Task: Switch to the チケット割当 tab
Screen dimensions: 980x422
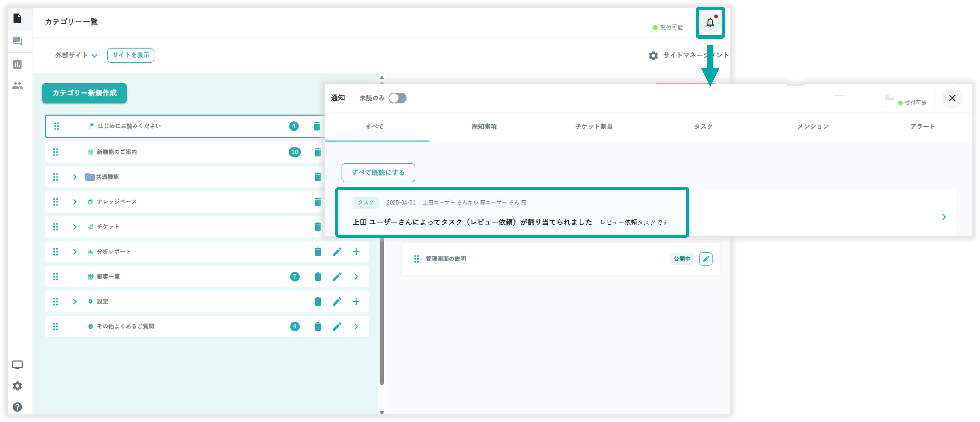Action: [x=593, y=127]
